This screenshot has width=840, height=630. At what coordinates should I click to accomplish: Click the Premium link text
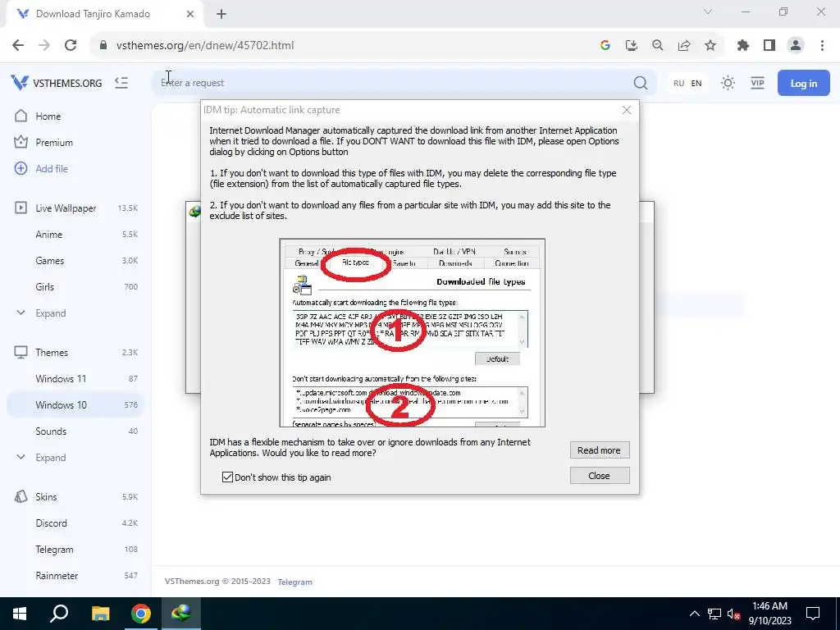(54, 142)
